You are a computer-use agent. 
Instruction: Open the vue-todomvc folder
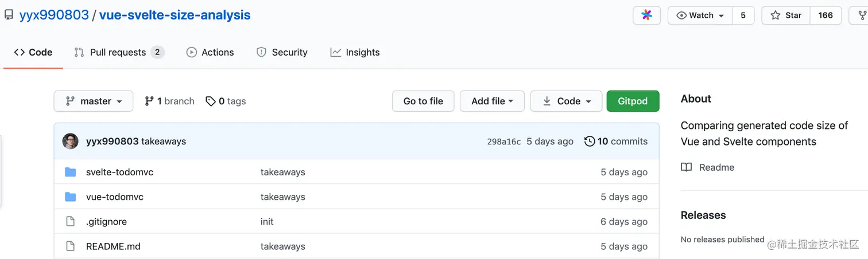[115, 197]
